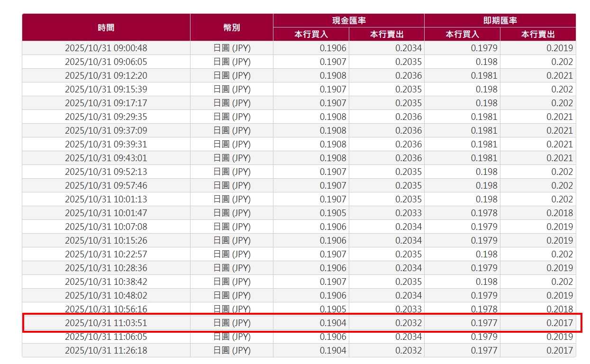590x364 pixels.
Task: Click 本行賣出 header under 現金匯率
Action: 387,34
